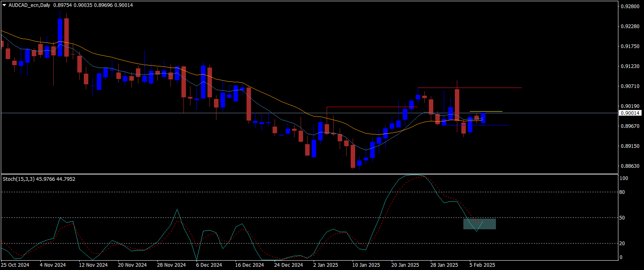Click the 10 Jan 2025 date label
The width and height of the screenshot is (644, 270).
[366, 265]
